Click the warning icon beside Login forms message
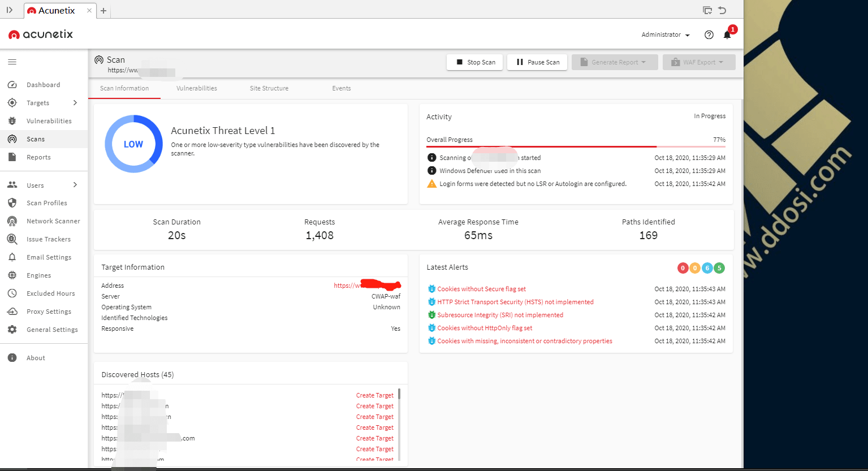868x471 pixels. [x=432, y=184]
